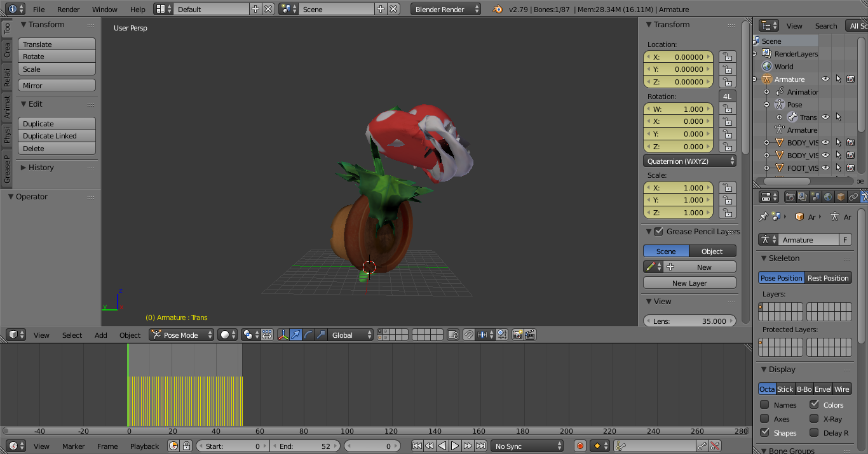Click the Start frame field
Image resolution: width=868 pixels, height=454 pixels.
[x=233, y=446]
